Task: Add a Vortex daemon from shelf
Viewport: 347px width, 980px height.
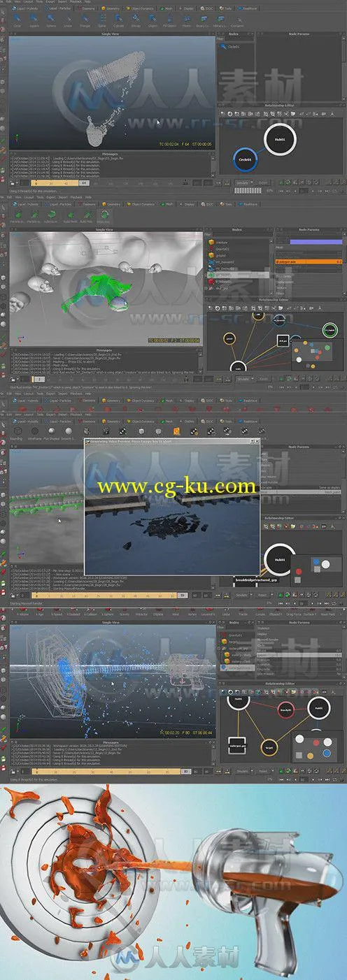Action: click(191, 612)
